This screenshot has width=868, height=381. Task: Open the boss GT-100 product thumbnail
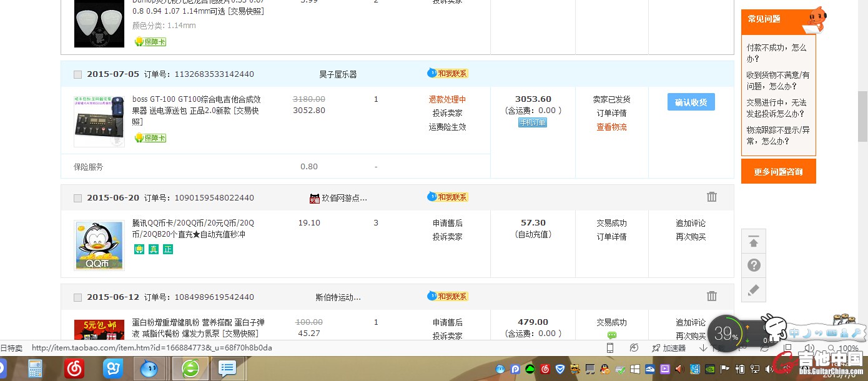pyautogui.click(x=99, y=121)
